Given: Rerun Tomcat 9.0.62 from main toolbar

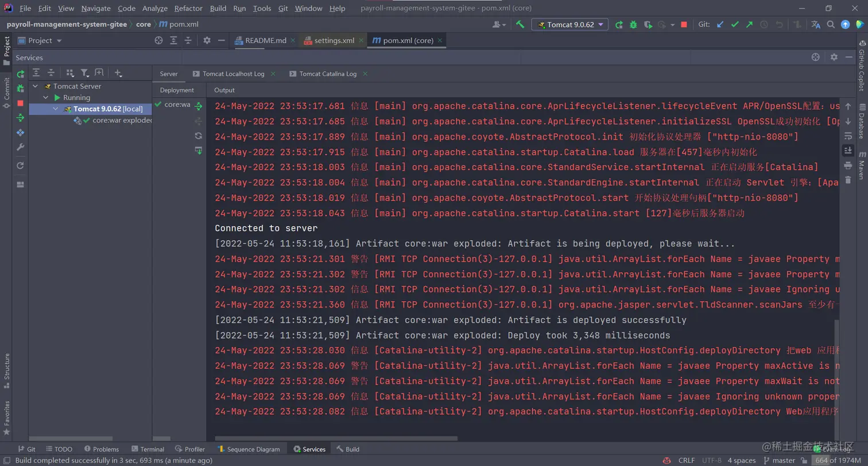Looking at the screenshot, I should (x=619, y=25).
